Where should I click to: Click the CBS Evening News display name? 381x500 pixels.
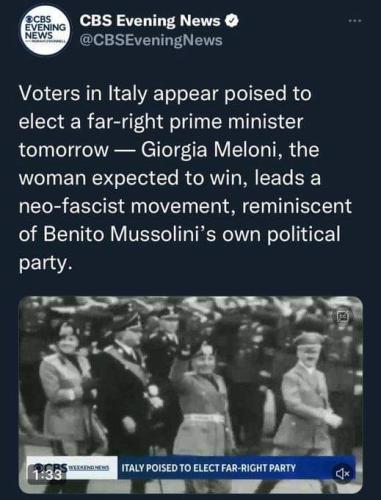[150, 21]
